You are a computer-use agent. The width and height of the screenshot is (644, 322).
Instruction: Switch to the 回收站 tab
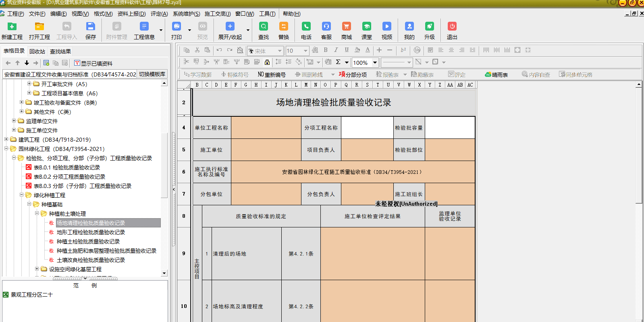37,52
